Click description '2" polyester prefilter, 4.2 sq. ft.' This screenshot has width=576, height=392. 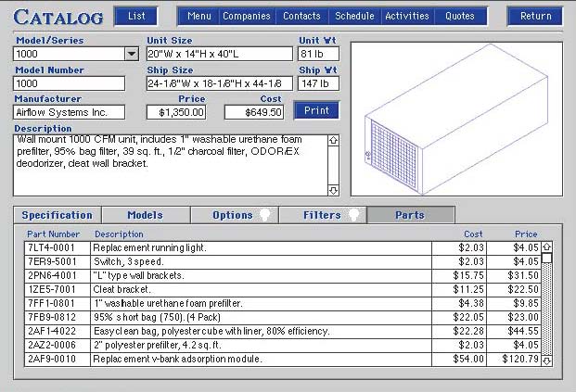click(x=158, y=346)
